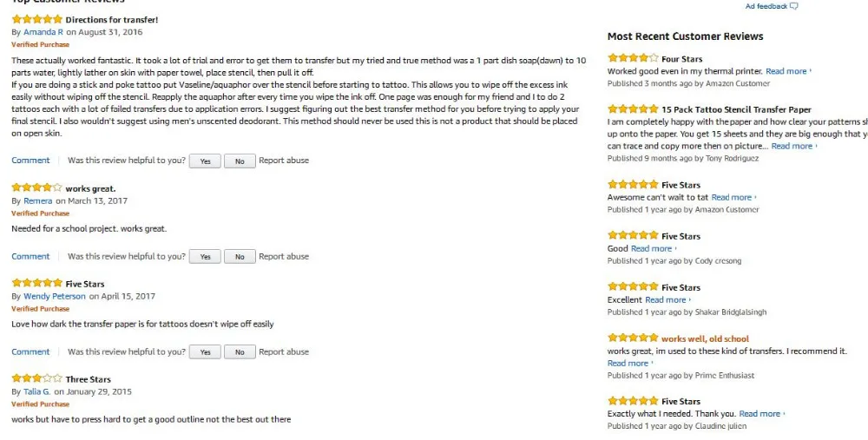Viewport: 868px width, 440px height.
Task: Click four-star rating of recent Four Stars review
Action: click(633, 58)
